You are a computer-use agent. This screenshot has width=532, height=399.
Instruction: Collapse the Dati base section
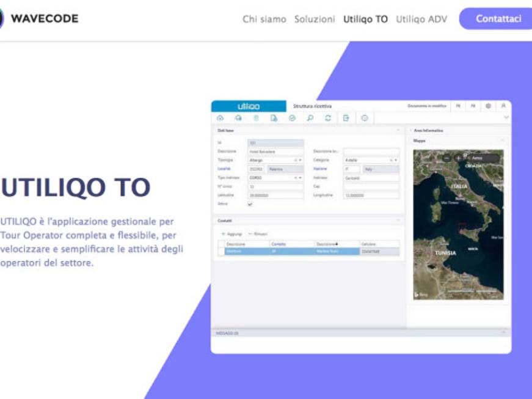(398, 130)
